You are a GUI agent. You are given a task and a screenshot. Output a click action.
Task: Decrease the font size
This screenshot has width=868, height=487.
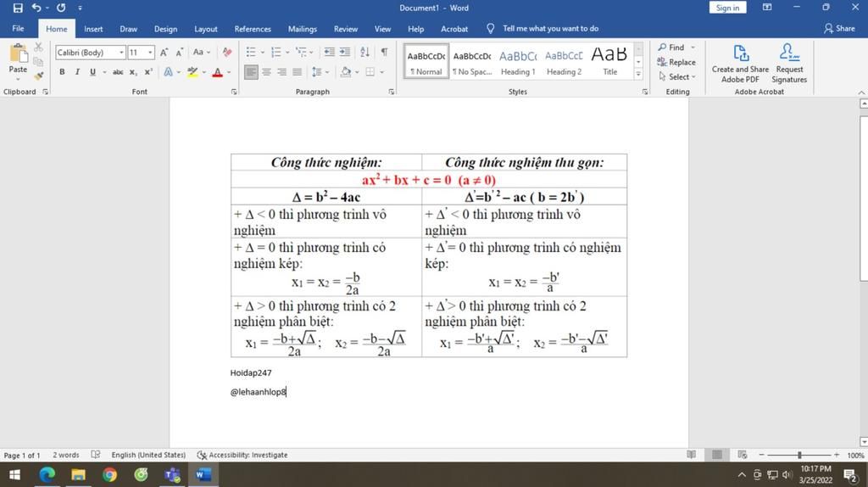coord(180,52)
